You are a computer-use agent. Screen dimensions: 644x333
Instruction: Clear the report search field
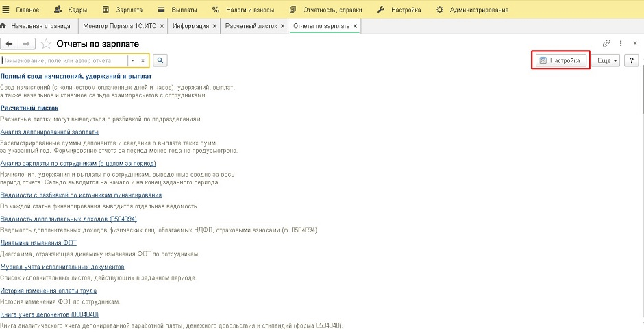coord(143,60)
